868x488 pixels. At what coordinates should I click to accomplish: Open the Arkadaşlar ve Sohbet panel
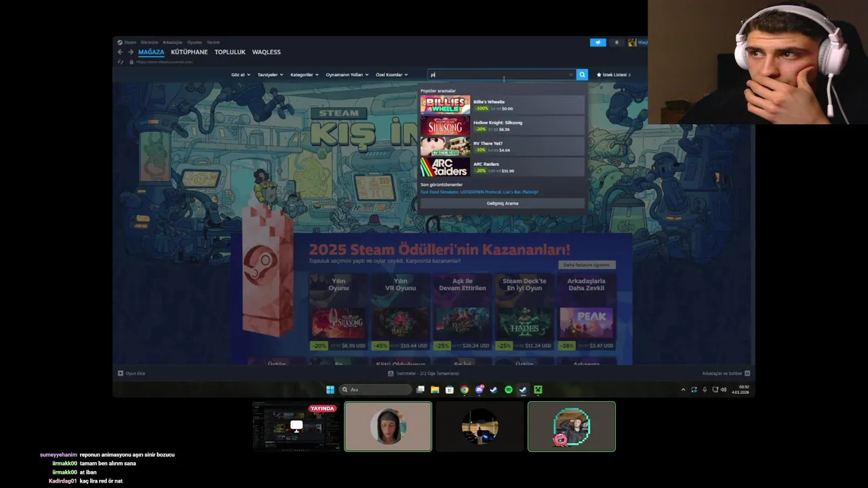(726, 373)
